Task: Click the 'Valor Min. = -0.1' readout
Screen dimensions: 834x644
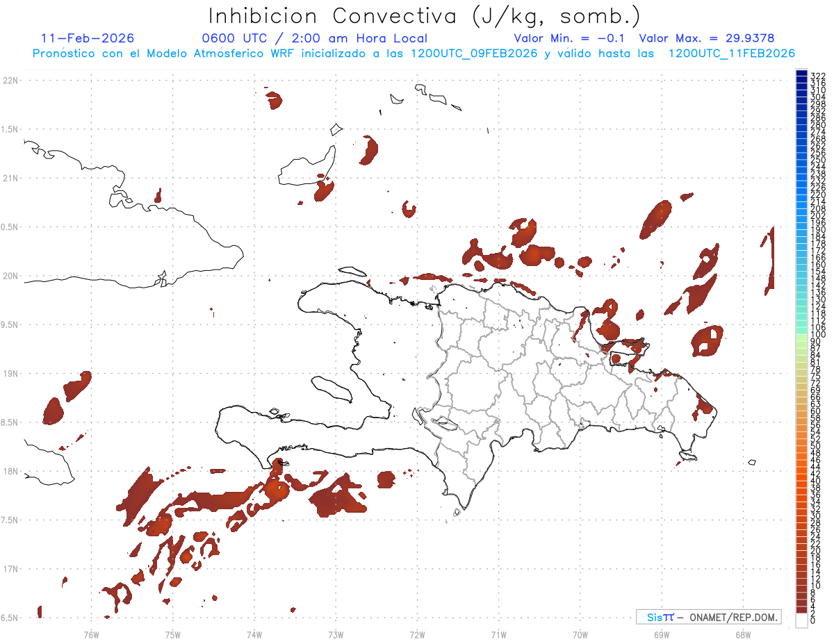Action: point(570,38)
